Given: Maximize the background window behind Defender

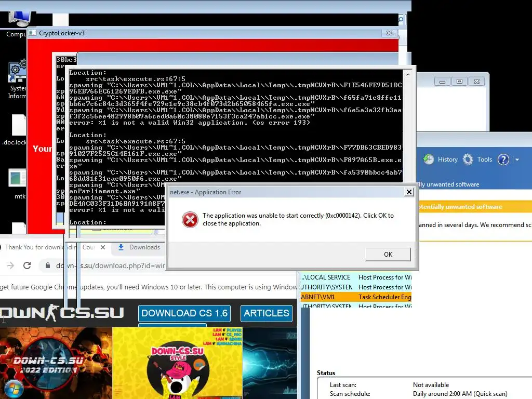Looking at the screenshot, I should pyautogui.click(x=459, y=82).
